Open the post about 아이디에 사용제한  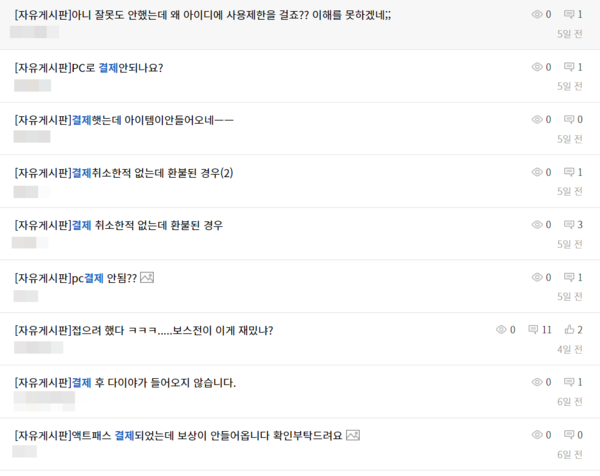[x=189, y=15]
